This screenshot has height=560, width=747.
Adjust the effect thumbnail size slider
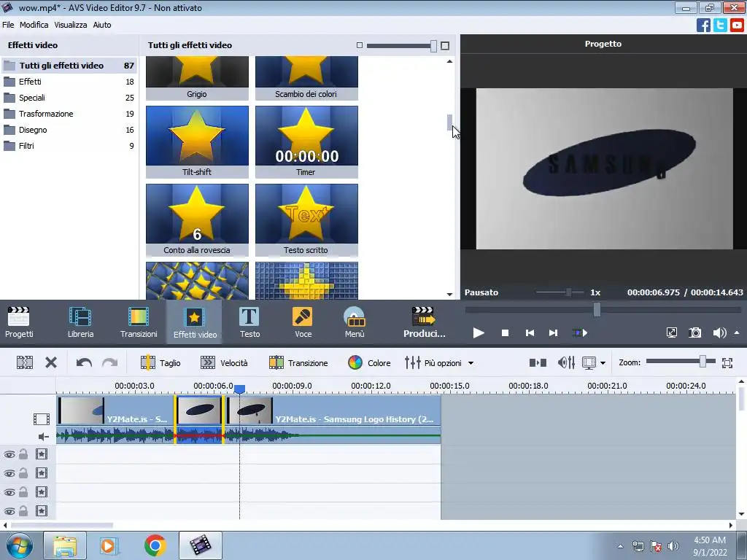(433, 46)
